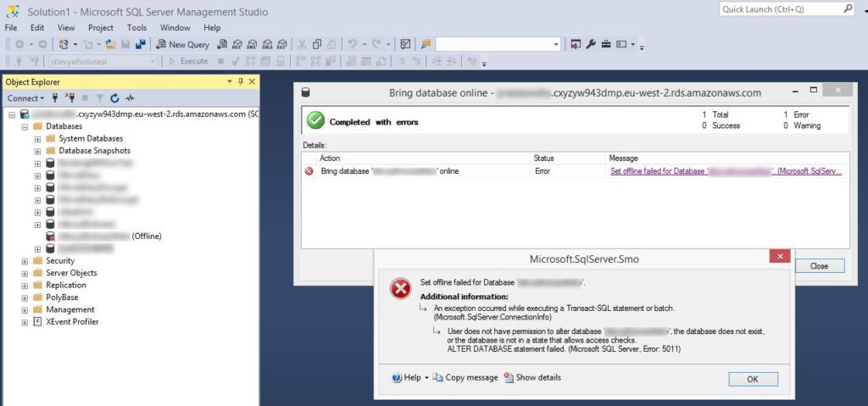The height and width of the screenshot is (406, 868).
Task: Click the New Project icon
Action: pyautogui.click(x=64, y=44)
